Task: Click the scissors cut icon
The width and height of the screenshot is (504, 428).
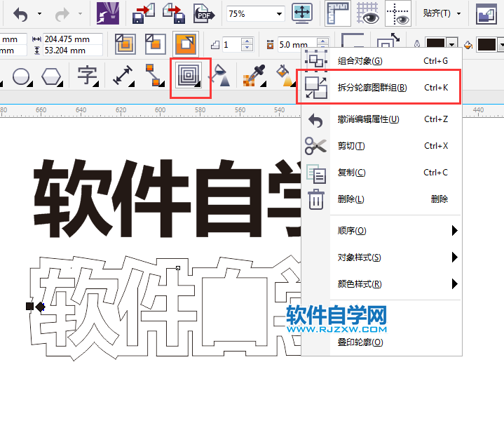Action: tap(315, 146)
